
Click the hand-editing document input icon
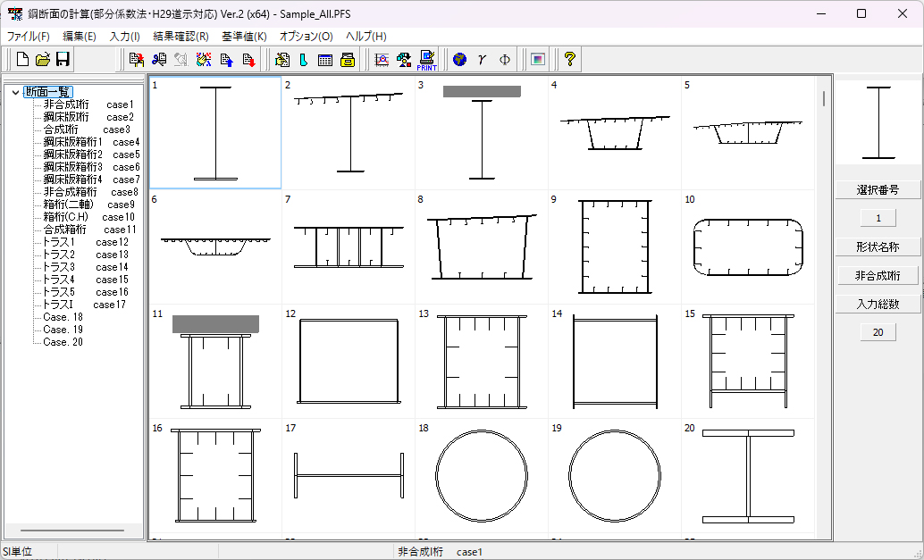coord(282,60)
